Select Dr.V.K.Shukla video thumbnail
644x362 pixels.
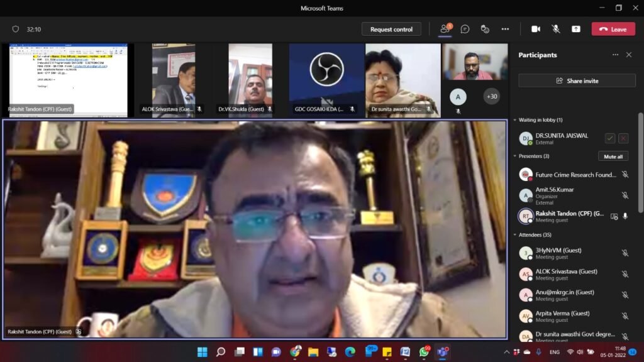tap(250, 80)
